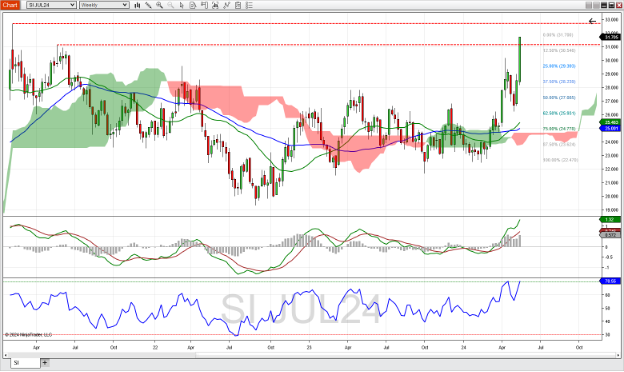Screen dimensions: 624x372
Task: Click the 0.00% Fibonacci level label
Action: click(558, 35)
